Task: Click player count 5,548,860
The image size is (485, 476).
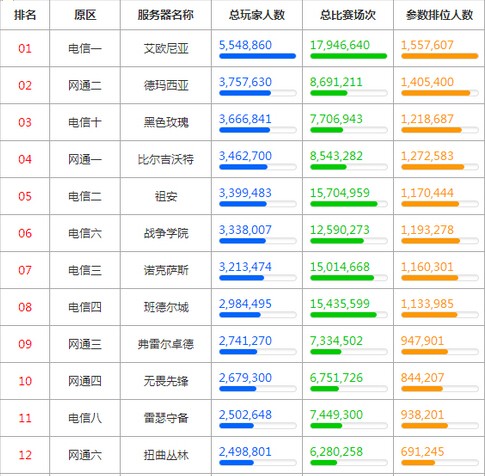Action: pos(245,45)
